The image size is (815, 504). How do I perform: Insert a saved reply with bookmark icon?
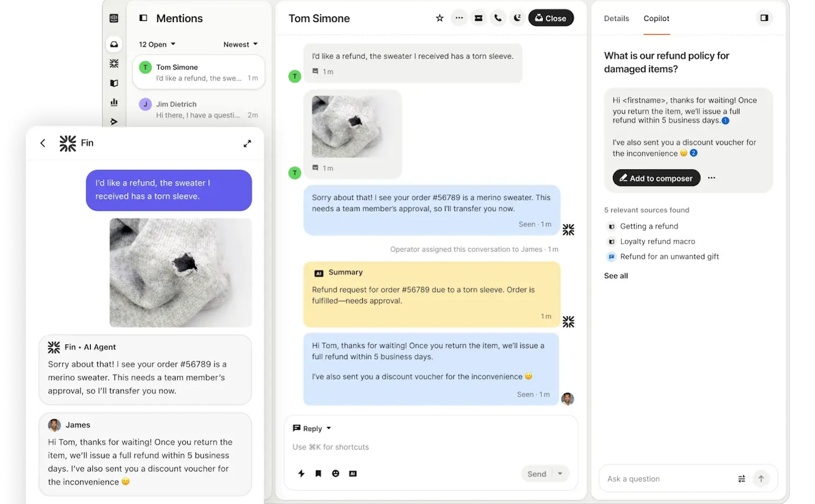[318, 473]
